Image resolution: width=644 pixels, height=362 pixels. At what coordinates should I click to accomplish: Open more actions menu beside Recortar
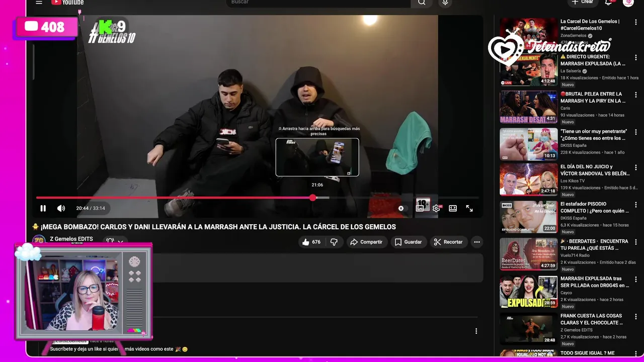coord(477,242)
